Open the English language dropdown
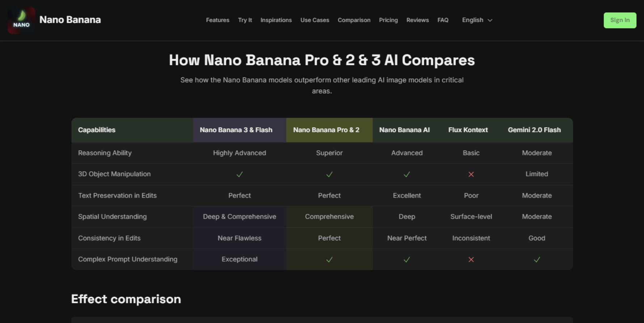The height and width of the screenshot is (323, 644). tap(473, 20)
